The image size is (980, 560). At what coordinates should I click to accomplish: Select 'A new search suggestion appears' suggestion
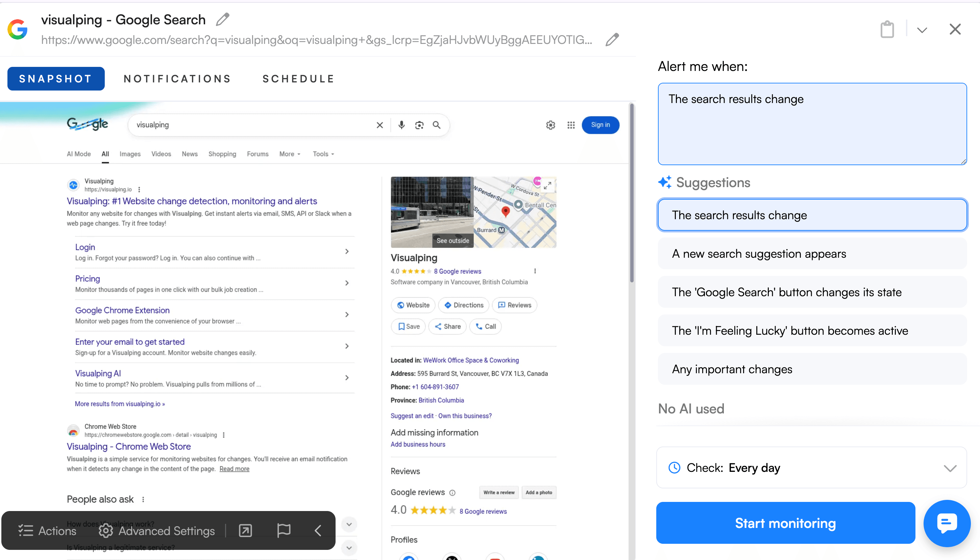812,254
